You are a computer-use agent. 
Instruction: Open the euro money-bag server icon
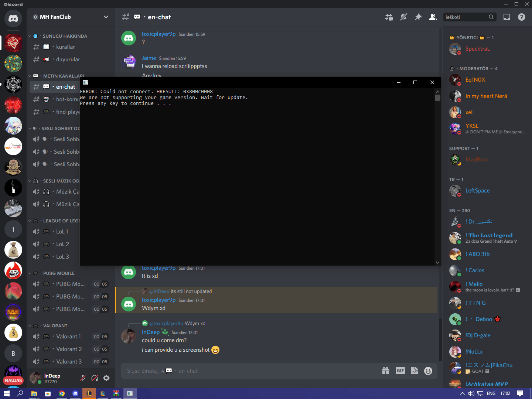[x=13, y=250]
